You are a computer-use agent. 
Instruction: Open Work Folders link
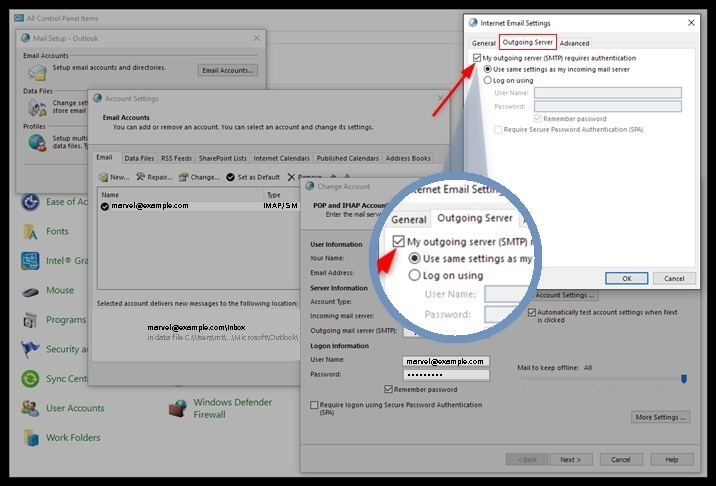click(x=73, y=438)
